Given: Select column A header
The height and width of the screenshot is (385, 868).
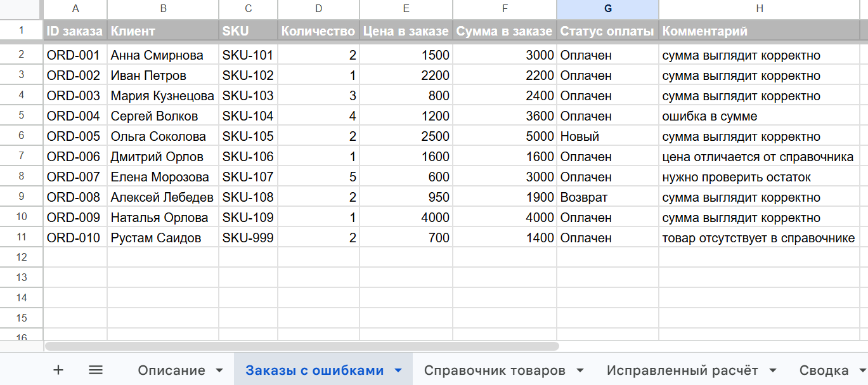Looking at the screenshot, I should click(x=75, y=9).
